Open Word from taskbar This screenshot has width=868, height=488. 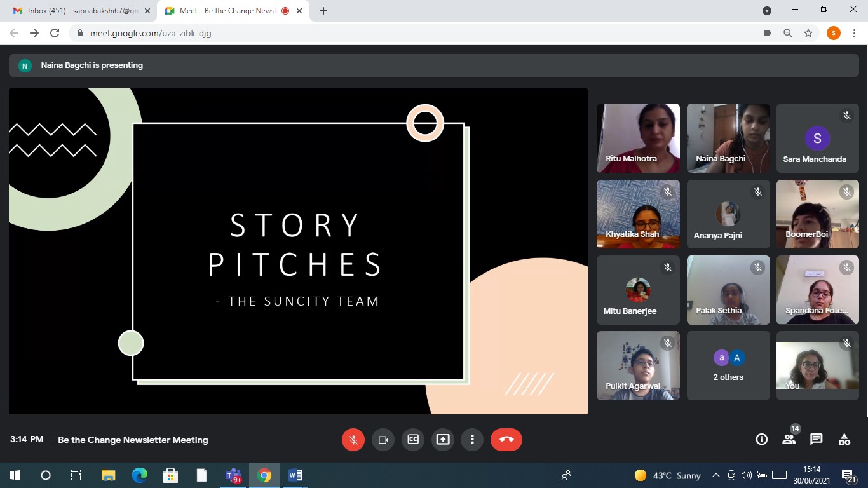(295, 475)
